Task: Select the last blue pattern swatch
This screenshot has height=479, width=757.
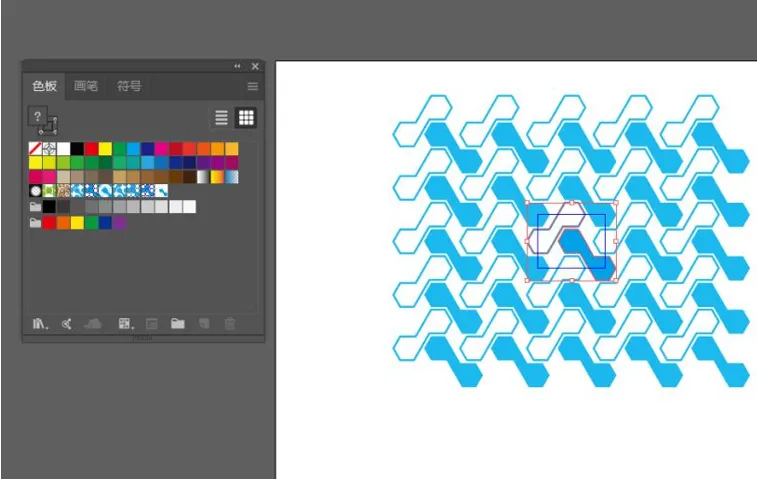Action: pos(161,191)
